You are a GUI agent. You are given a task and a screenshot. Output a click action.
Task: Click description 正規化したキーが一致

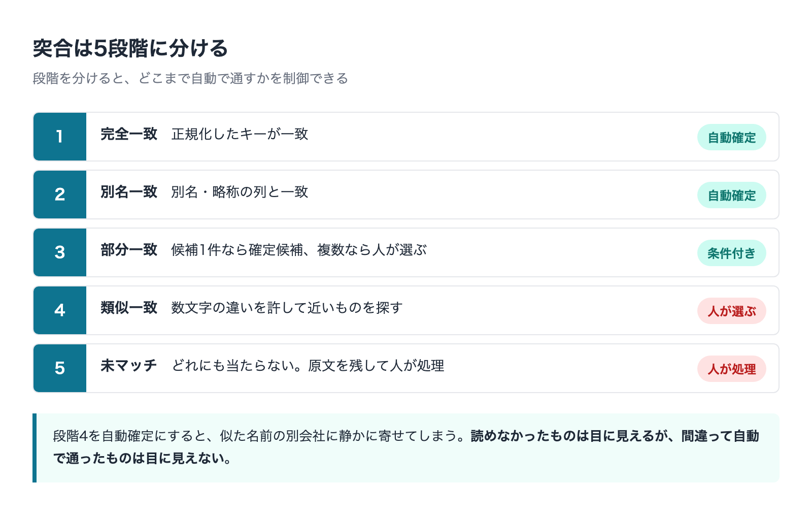pos(240,134)
